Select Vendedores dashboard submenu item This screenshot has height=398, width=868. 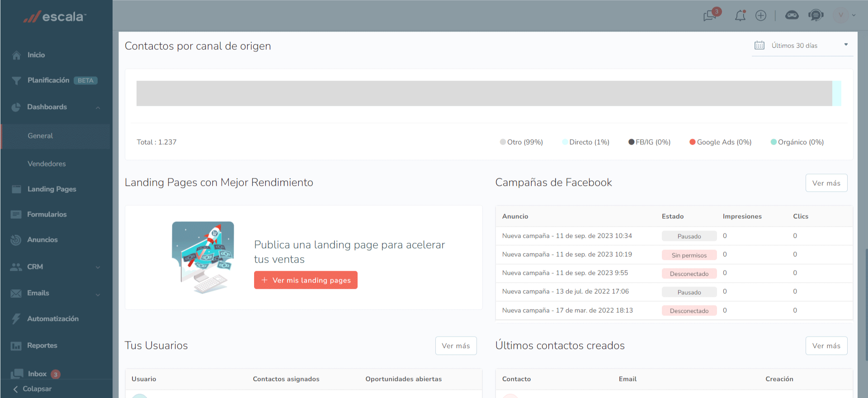47,164
